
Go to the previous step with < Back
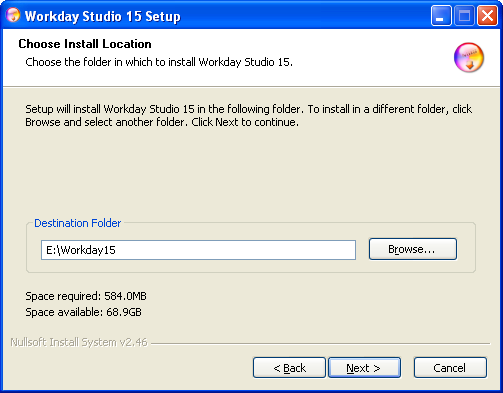[289, 368]
